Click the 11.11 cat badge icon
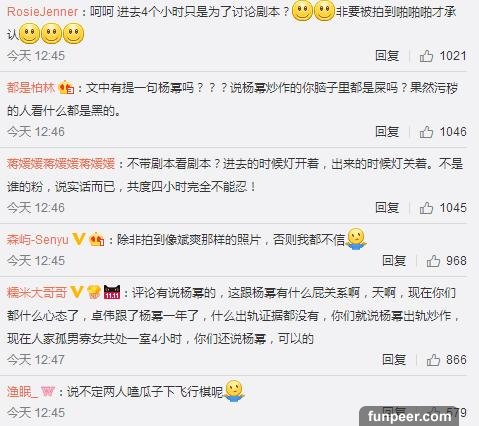This screenshot has height=426, width=479. click(112, 292)
